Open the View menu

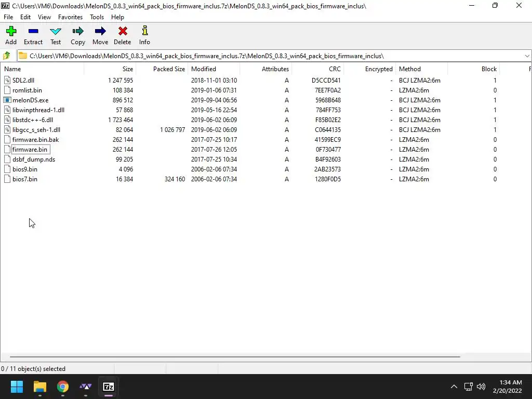click(45, 17)
